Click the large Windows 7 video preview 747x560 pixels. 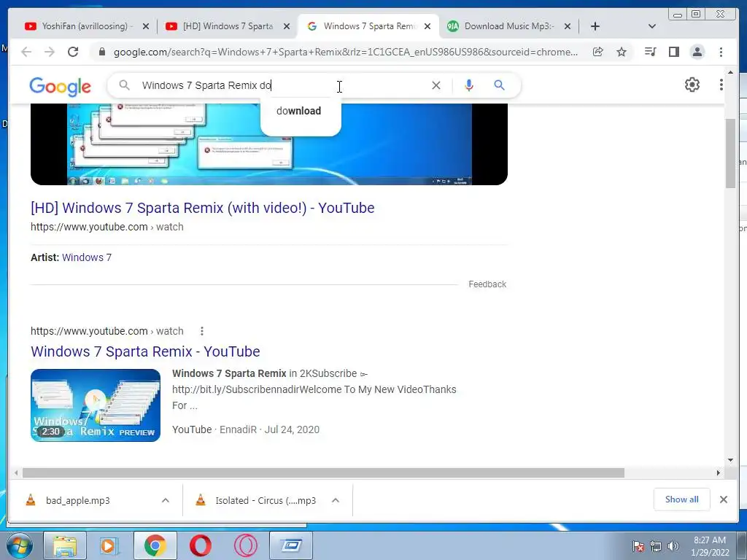[269, 144]
